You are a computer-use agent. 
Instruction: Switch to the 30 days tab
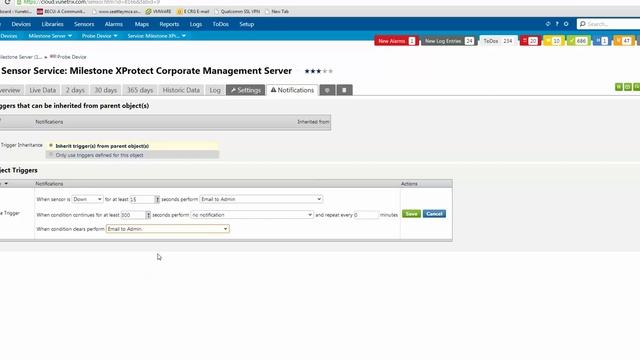[106, 90]
